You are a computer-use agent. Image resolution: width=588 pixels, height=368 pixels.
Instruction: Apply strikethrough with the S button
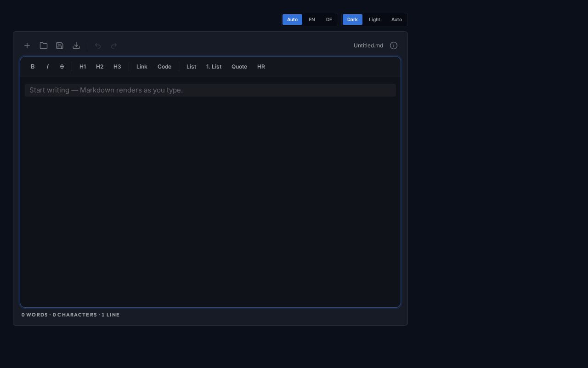click(62, 67)
